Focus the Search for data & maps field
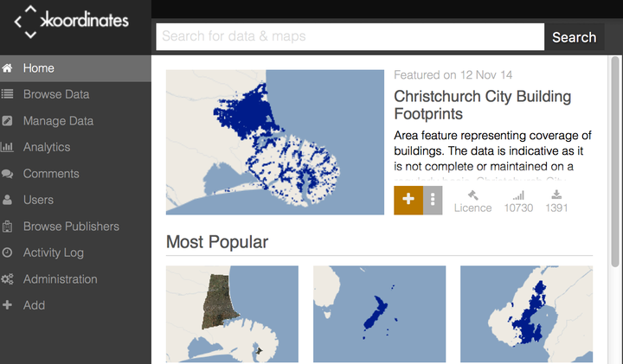 [x=350, y=37]
